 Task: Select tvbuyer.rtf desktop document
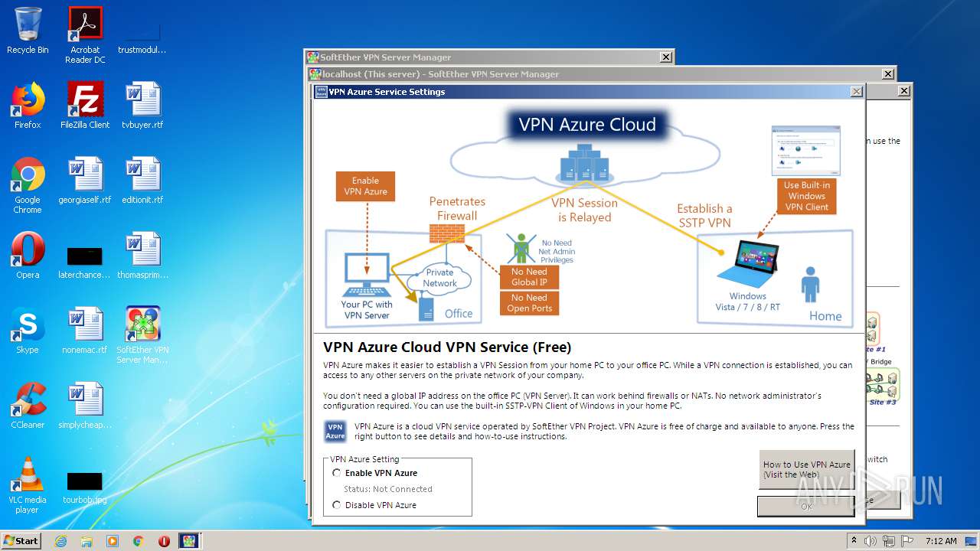pyautogui.click(x=142, y=106)
